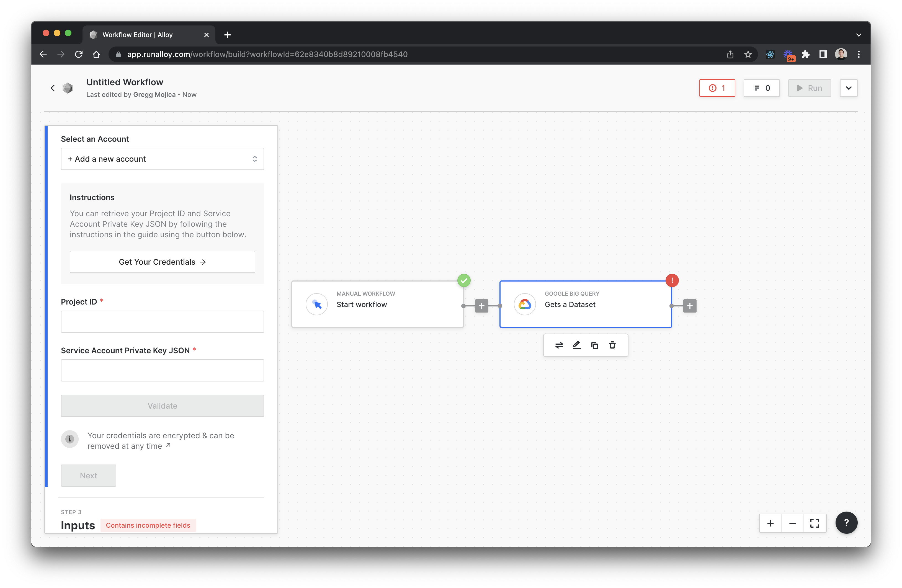
Task: Click the Google Cloud logo icon
Action: [x=525, y=304]
